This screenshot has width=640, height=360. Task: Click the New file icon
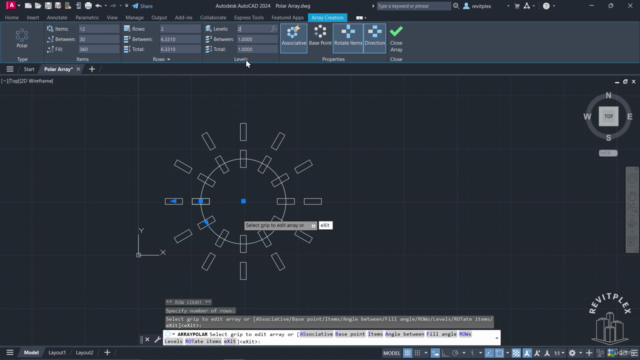pyautogui.click(x=28, y=6)
